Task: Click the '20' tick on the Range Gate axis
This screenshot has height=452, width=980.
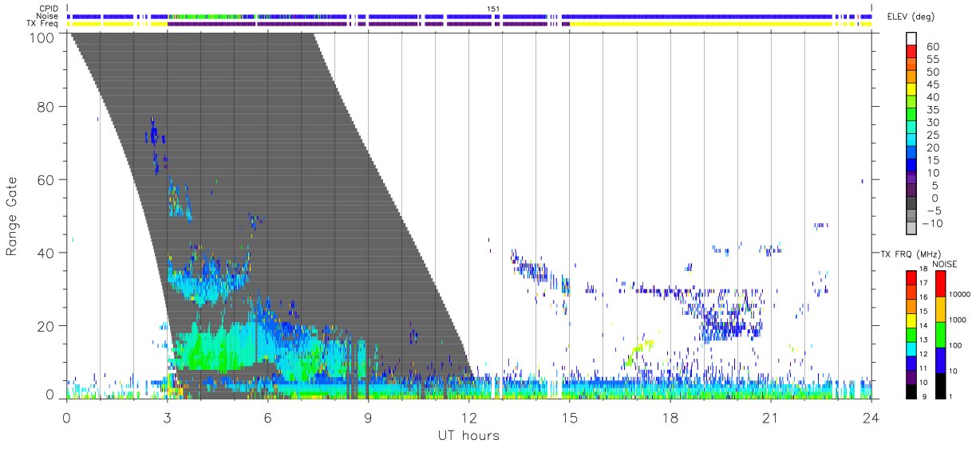Action: coord(46,326)
